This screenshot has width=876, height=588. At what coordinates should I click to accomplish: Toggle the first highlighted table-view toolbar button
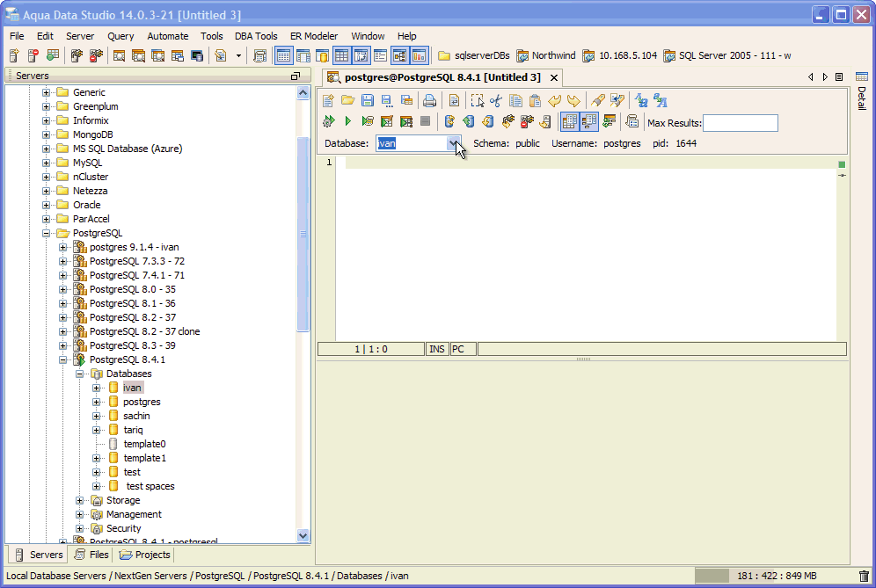(284, 55)
